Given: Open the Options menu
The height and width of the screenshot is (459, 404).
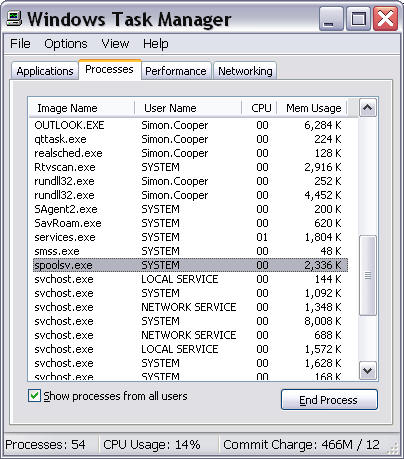Looking at the screenshot, I should 66,44.
